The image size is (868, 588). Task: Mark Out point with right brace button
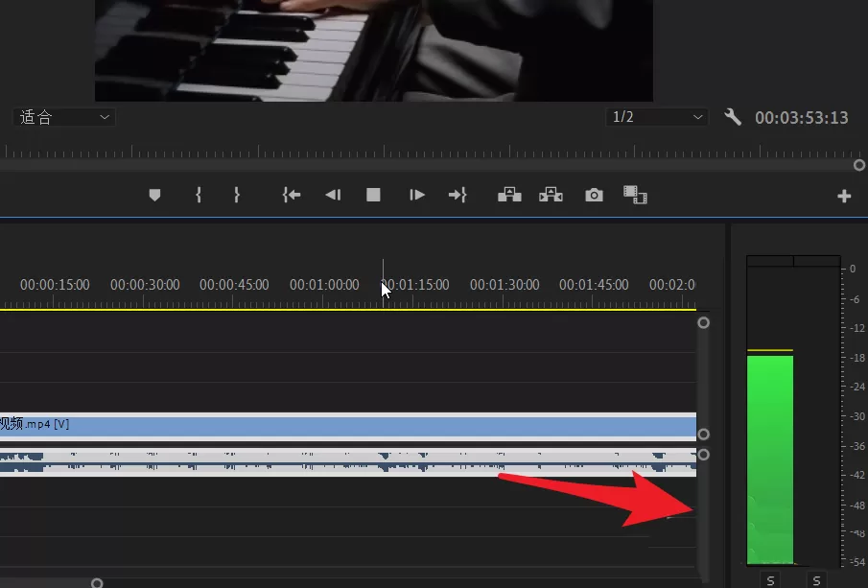click(236, 195)
